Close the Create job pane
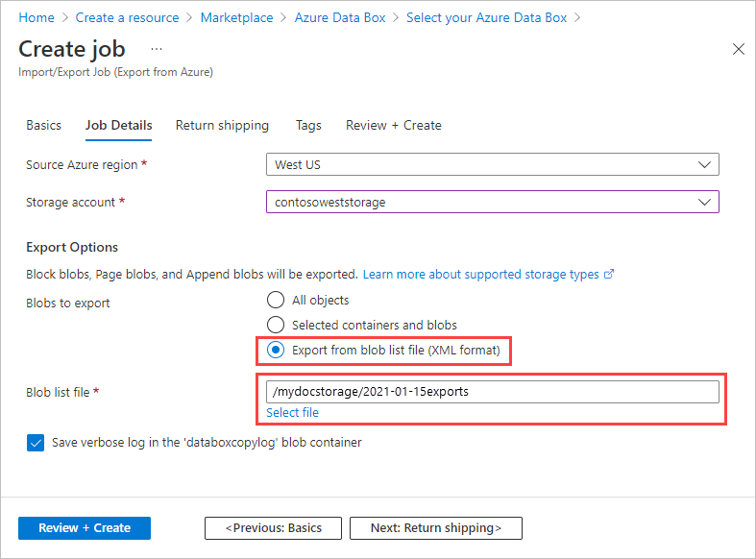756x559 pixels. click(x=738, y=50)
